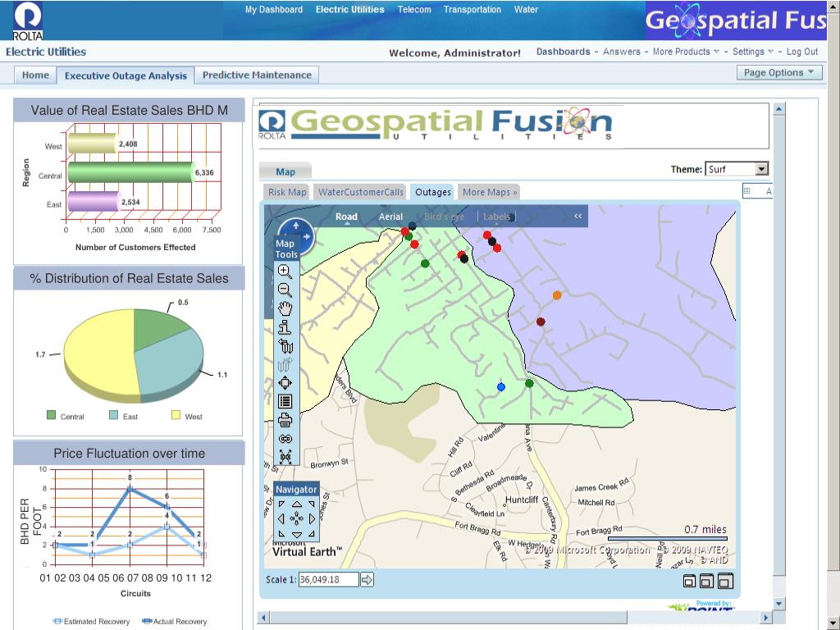Viewport: 840px width, 630px height.
Task: Pan map north with Navigator up arrow
Action: click(x=296, y=504)
